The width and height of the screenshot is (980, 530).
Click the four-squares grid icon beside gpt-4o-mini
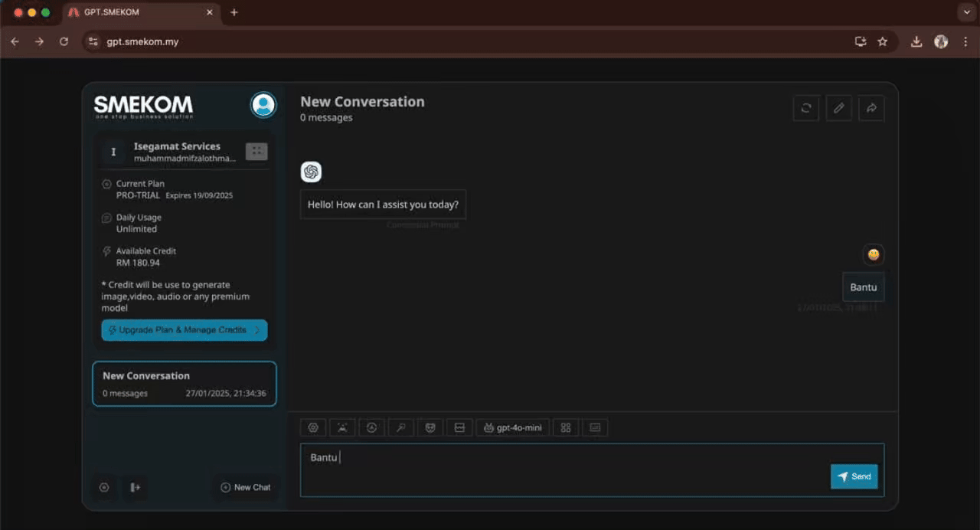(x=566, y=427)
